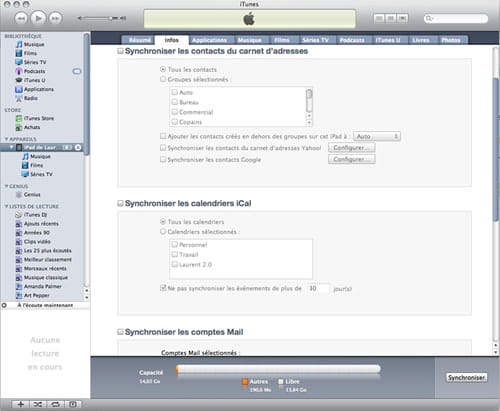
Task: Click the volume slider knob
Action: point(110,18)
